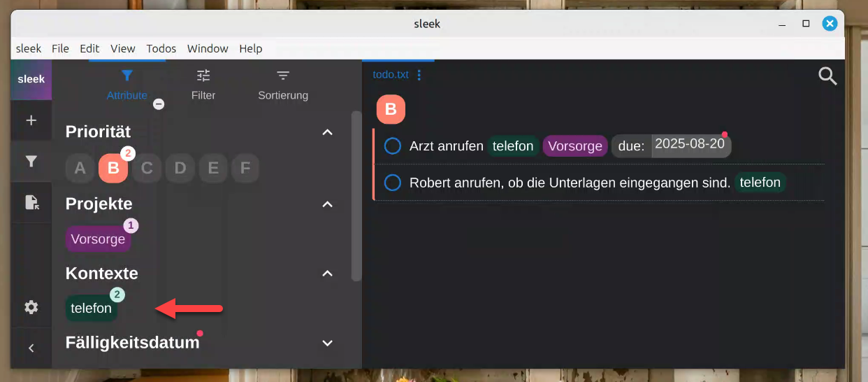Mark 'Robert anrufen' todo as complete

pyautogui.click(x=393, y=183)
